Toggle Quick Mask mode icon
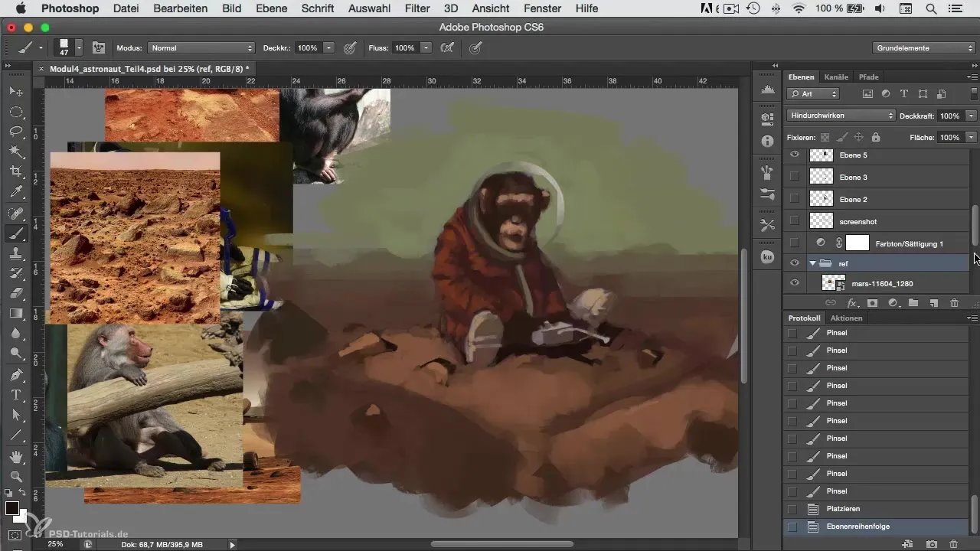This screenshot has width=980, height=551. (15, 535)
